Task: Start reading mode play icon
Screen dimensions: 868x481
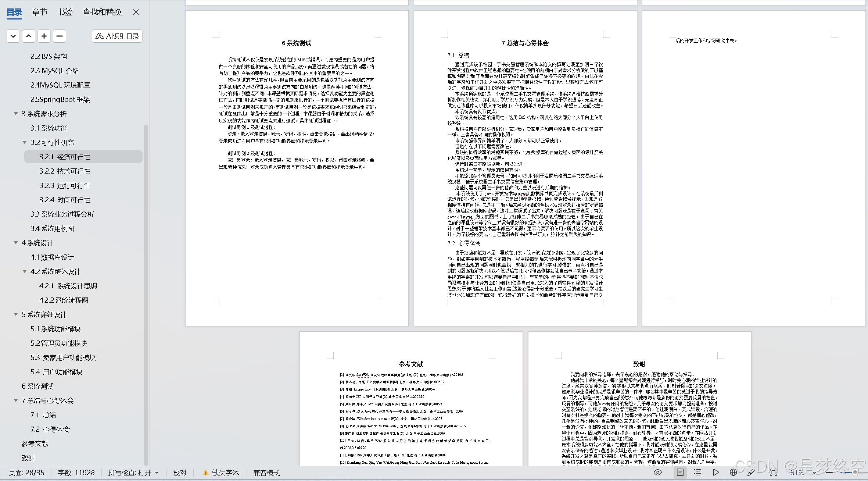Action: click(x=716, y=472)
